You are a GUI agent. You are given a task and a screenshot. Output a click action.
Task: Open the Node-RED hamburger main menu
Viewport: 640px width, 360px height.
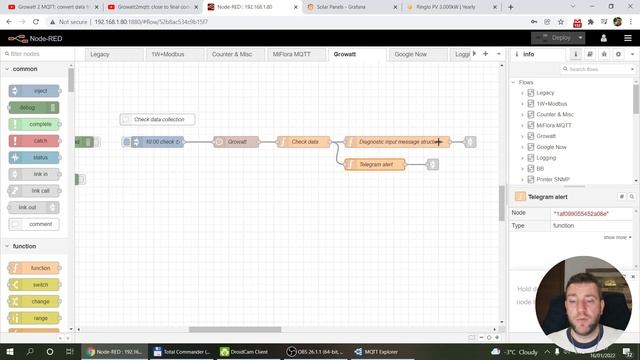coord(628,38)
